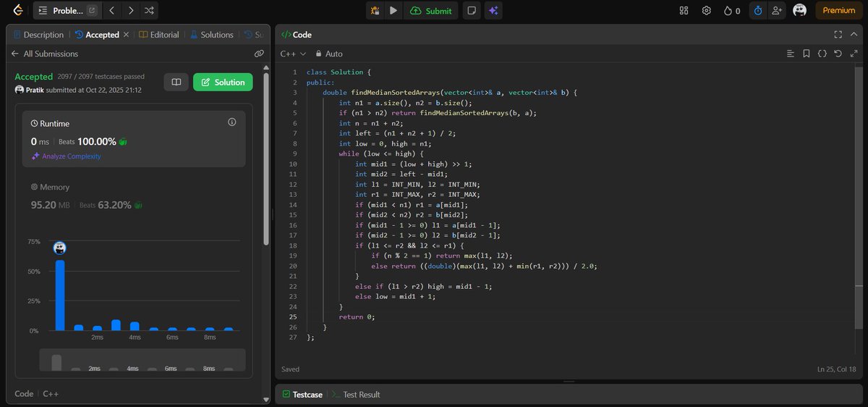Open the Testcase tab

[x=302, y=394]
